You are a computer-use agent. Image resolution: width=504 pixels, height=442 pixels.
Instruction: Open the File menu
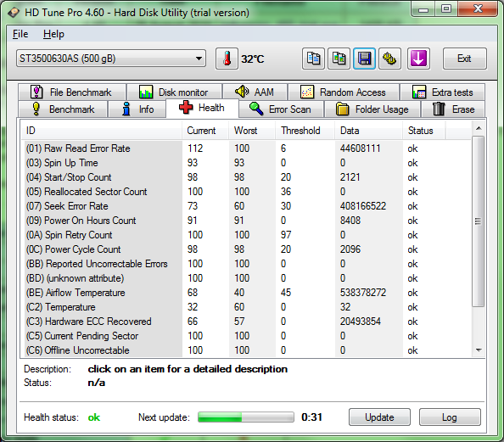coord(20,34)
